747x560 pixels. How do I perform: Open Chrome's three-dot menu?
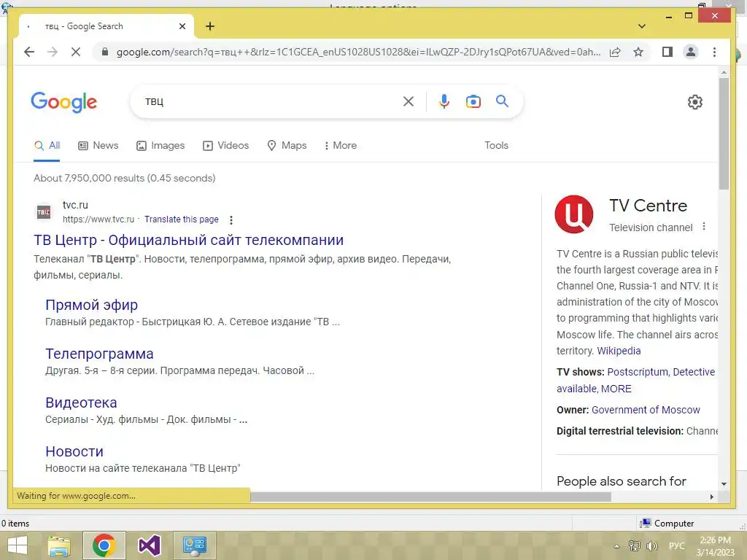pyautogui.click(x=714, y=52)
